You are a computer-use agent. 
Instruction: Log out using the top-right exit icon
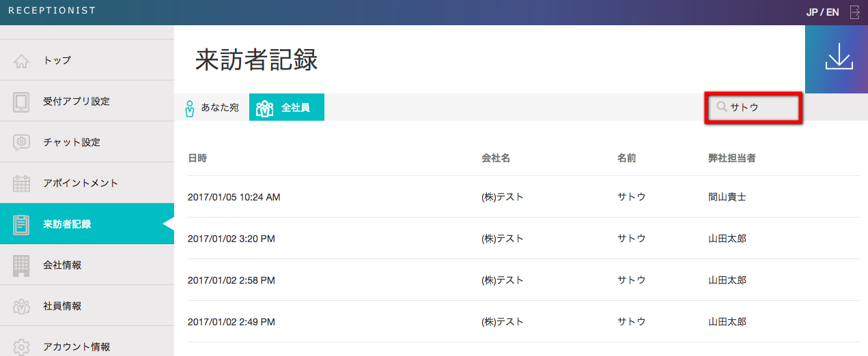point(854,12)
